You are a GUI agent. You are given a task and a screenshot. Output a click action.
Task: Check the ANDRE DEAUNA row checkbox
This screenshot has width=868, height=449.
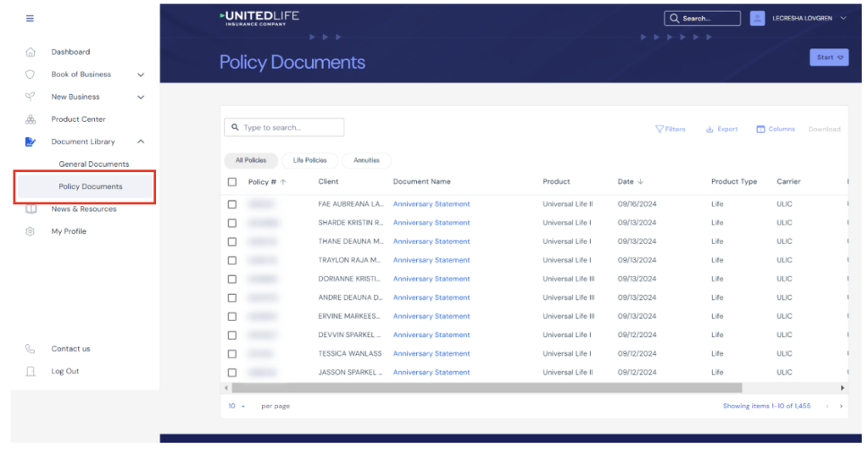coord(232,298)
